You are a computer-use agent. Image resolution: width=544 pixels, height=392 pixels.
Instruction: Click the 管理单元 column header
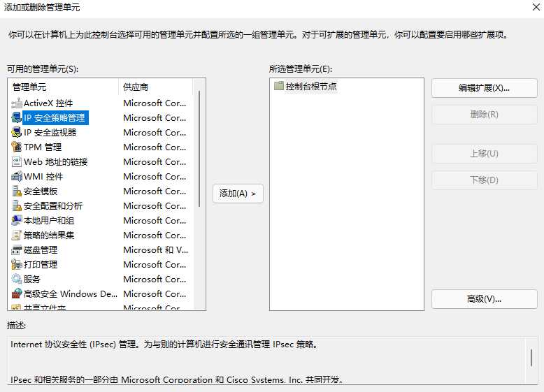63,87
